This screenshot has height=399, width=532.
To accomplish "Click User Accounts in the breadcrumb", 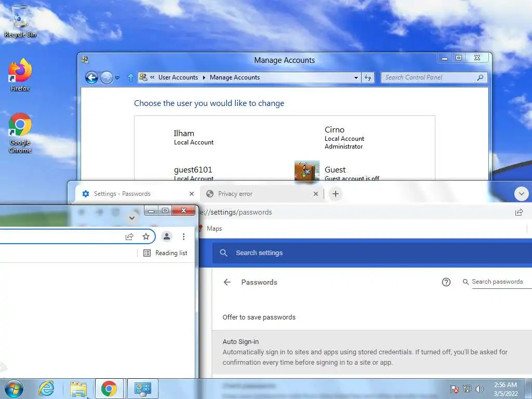I will click(x=178, y=77).
